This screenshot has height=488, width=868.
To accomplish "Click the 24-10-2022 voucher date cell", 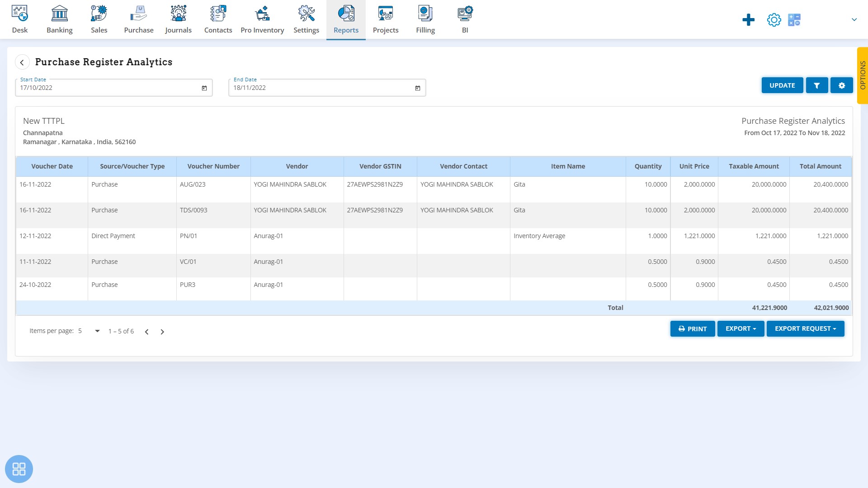I will coord(35,285).
